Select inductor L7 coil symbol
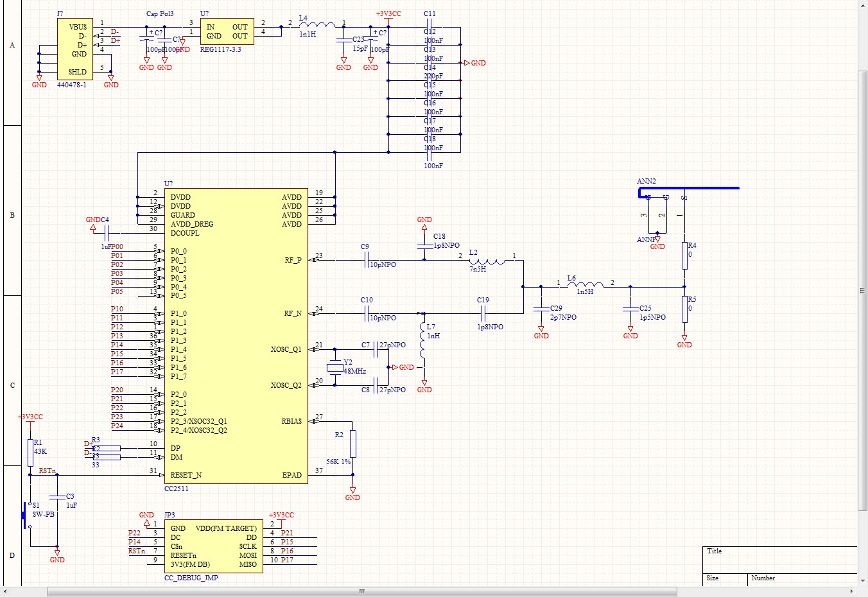Viewport: 868px width, 597px height. pyautogui.click(x=422, y=340)
